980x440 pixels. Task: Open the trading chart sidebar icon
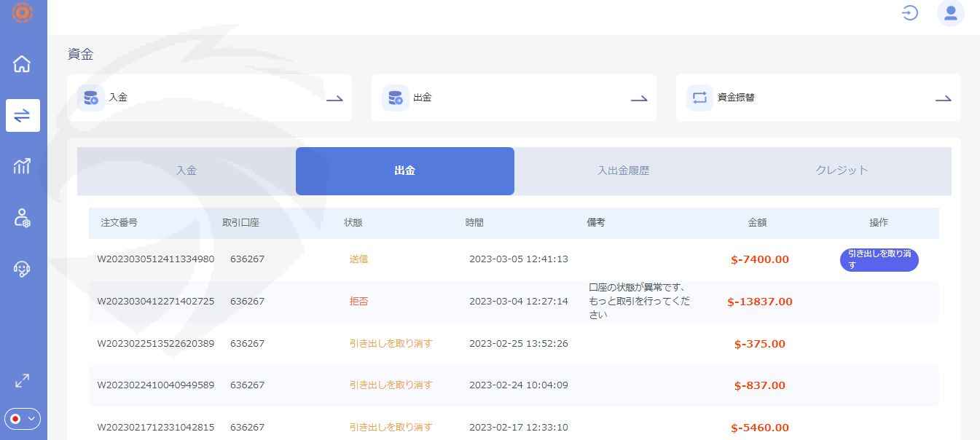23,166
